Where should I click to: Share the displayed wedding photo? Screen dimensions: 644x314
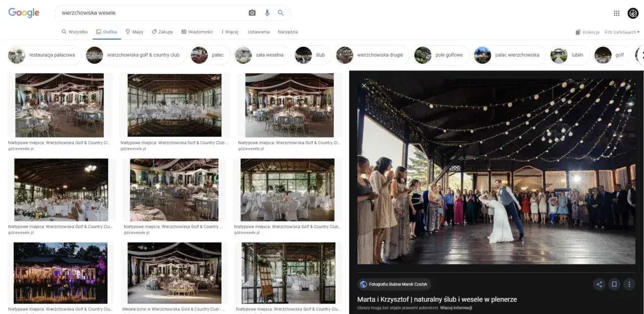599,284
